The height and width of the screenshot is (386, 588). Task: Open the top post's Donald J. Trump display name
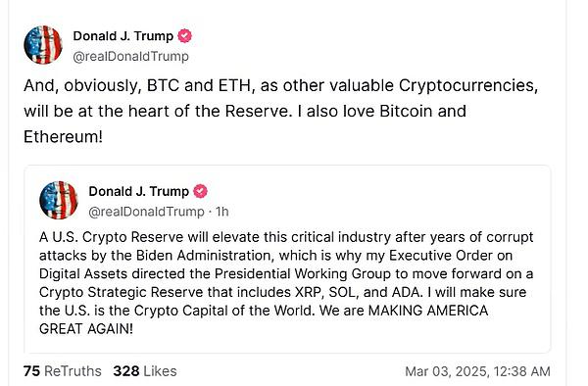(123, 36)
